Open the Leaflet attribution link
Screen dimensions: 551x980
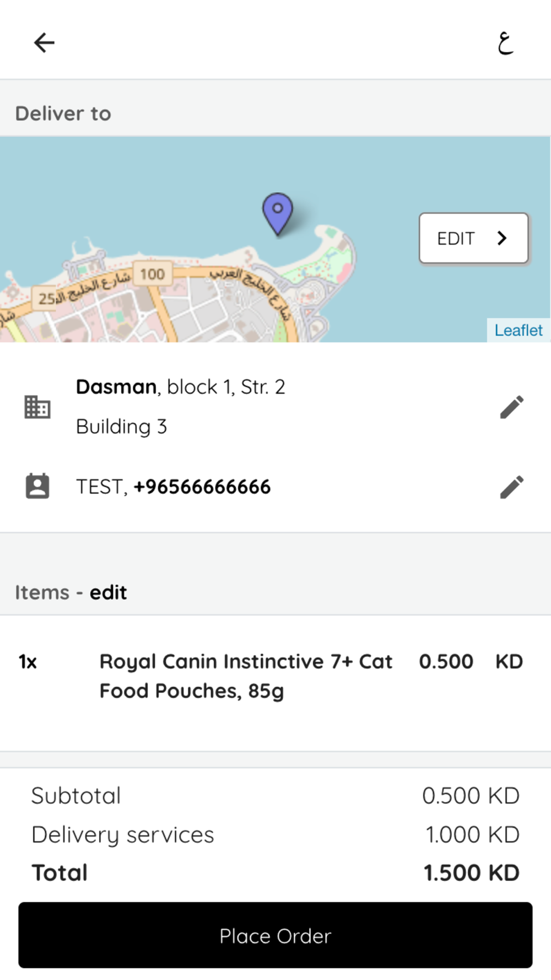pyautogui.click(x=518, y=330)
